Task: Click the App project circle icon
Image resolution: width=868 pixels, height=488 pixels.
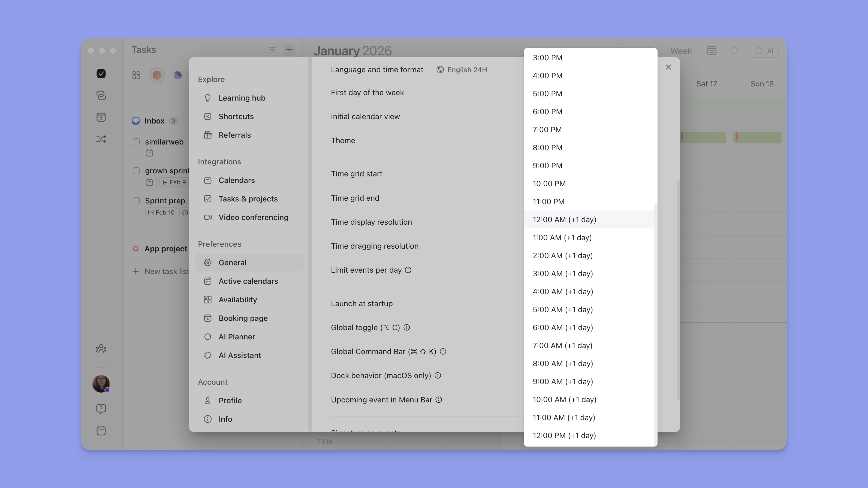Action: [136, 249]
